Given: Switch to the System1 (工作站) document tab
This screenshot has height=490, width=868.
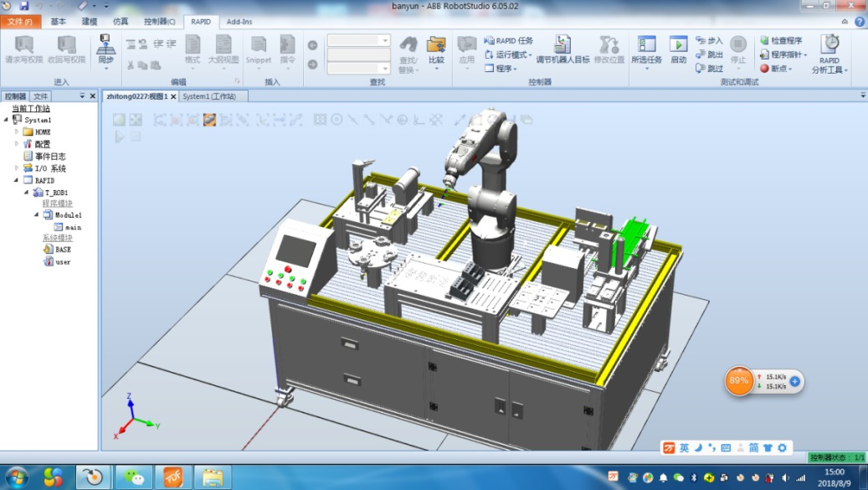Looking at the screenshot, I should pos(209,96).
